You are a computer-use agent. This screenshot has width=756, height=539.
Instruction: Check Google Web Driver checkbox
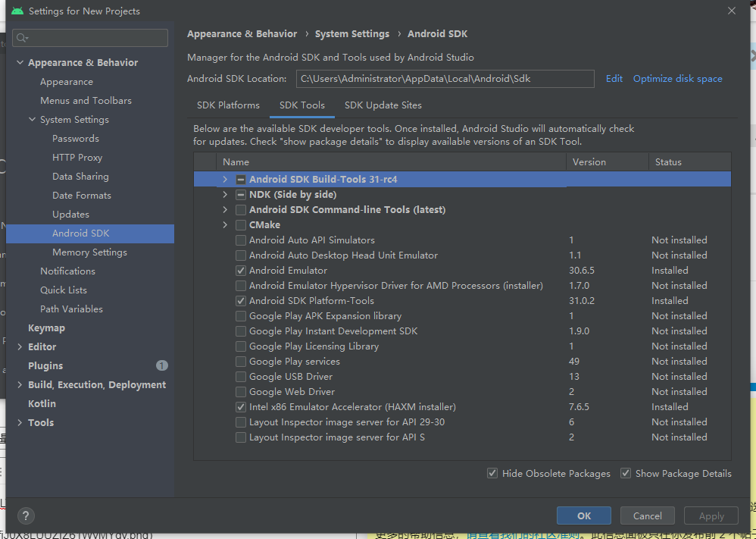(x=241, y=392)
